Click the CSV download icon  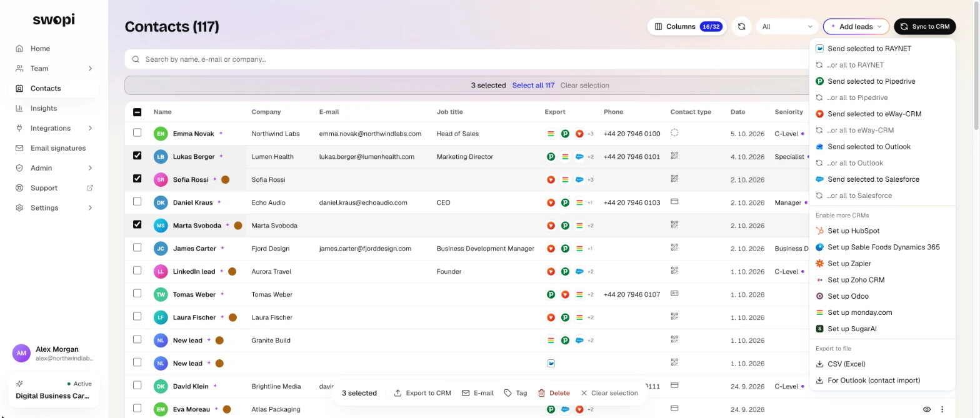point(820,364)
